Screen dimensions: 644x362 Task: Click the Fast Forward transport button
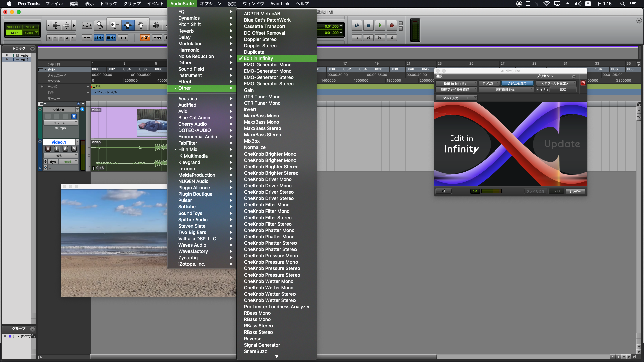coord(380,38)
